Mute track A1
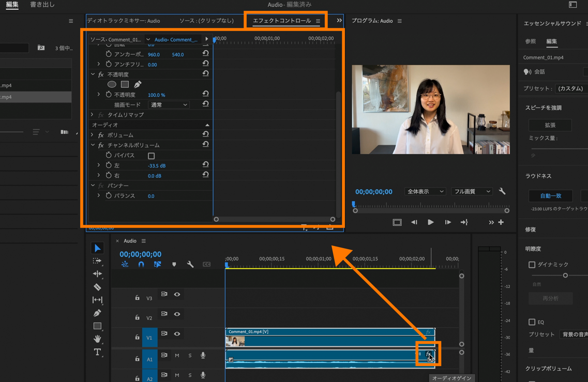Screen dimensions: 588x382 tap(177, 356)
